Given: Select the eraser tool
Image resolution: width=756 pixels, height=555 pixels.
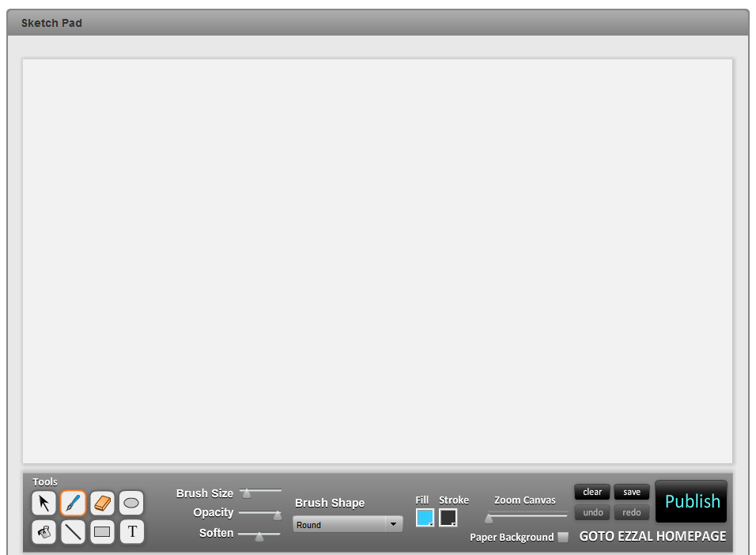Looking at the screenshot, I should pyautogui.click(x=102, y=503).
